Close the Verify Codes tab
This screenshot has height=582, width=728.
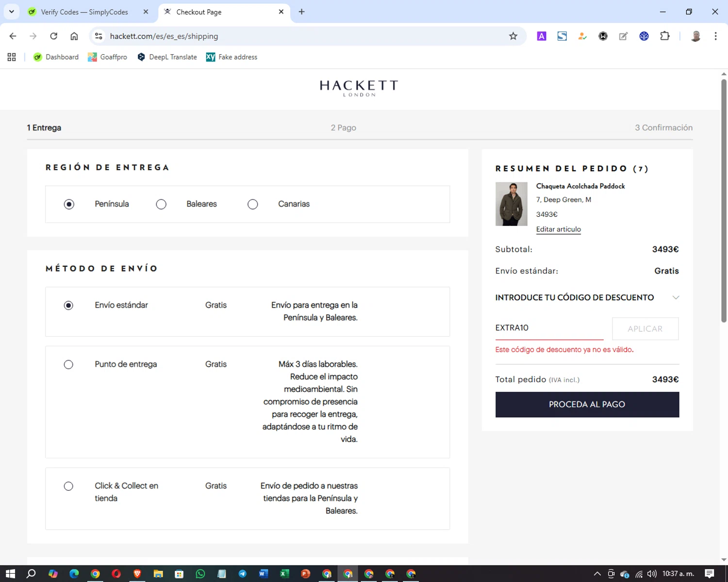click(x=146, y=12)
